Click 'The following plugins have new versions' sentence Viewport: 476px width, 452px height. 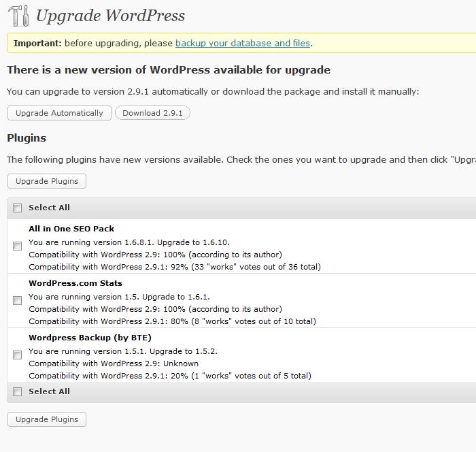pyautogui.click(x=241, y=159)
